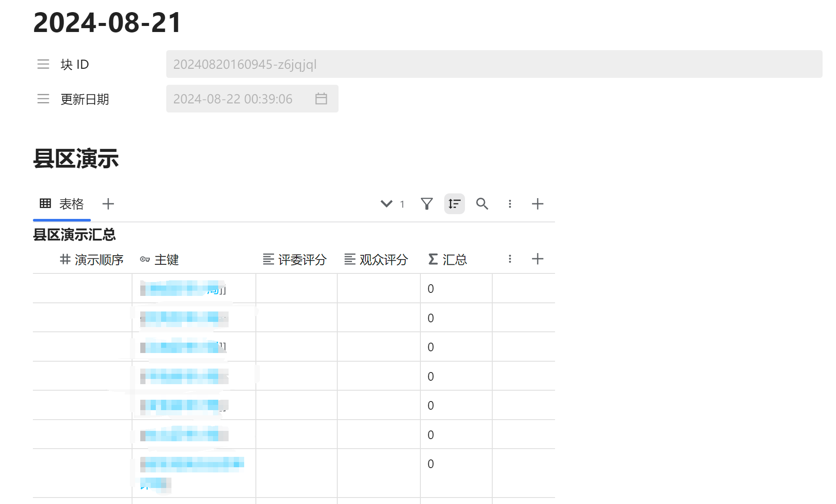
Task: Open the 观众评分 column header menu
Action: [x=376, y=260]
